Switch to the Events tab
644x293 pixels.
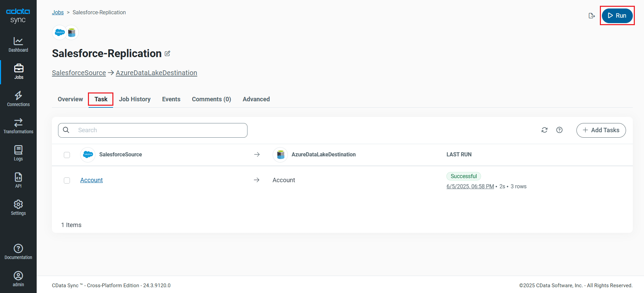(x=171, y=99)
